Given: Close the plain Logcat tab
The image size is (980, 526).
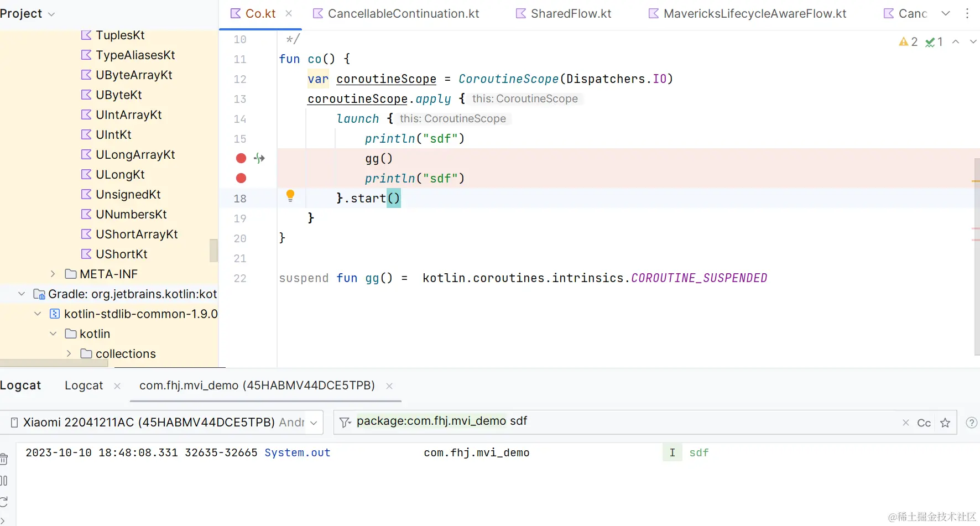Looking at the screenshot, I should [x=117, y=387].
